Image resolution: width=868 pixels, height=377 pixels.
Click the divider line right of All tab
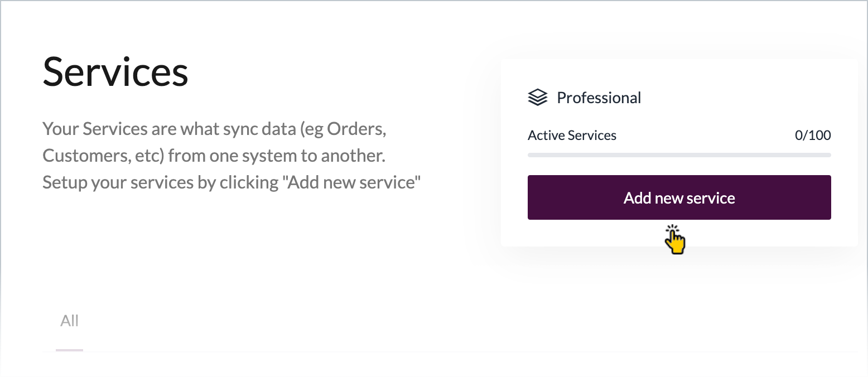(x=469, y=352)
